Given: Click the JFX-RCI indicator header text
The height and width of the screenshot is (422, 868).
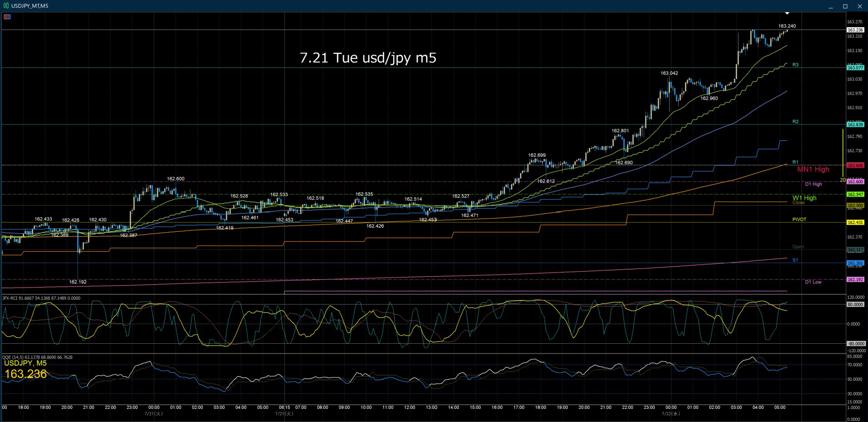Looking at the screenshot, I should click(41, 298).
